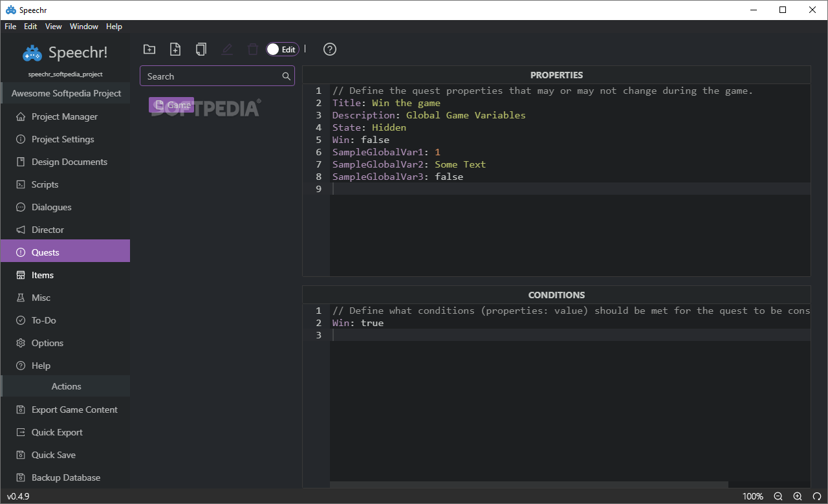Click 'Awesome Softpedia Project' heading
Screen dimensions: 828x504
66,93
